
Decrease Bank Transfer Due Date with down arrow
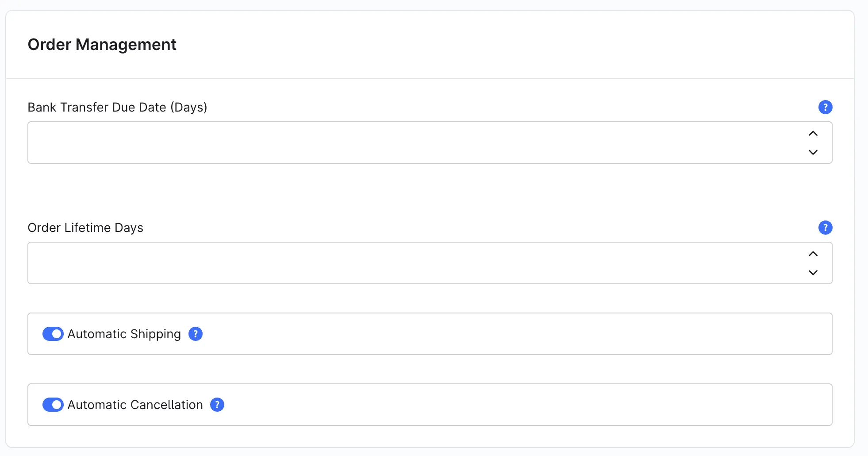pyautogui.click(x=813, y=152)
